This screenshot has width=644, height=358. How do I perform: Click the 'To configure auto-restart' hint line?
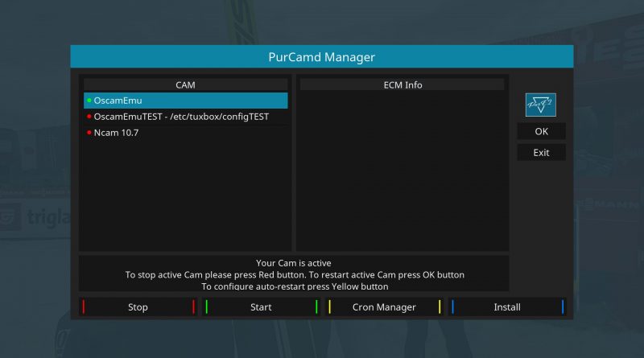(295, 286)
